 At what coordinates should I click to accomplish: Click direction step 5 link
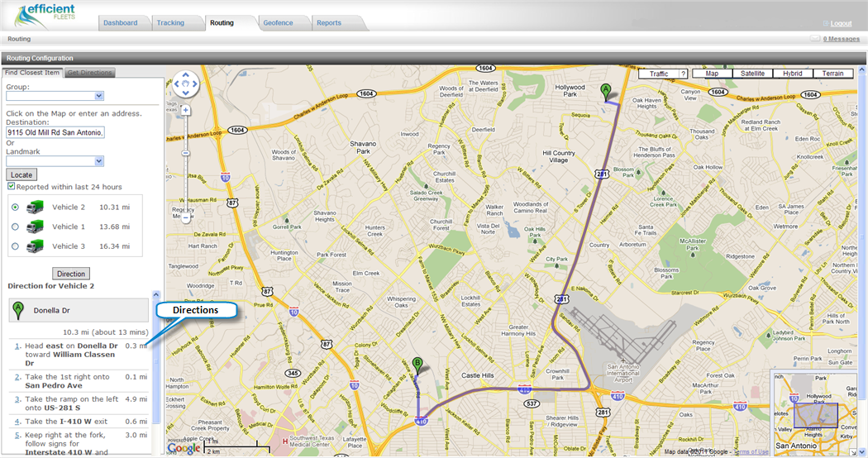17,436
